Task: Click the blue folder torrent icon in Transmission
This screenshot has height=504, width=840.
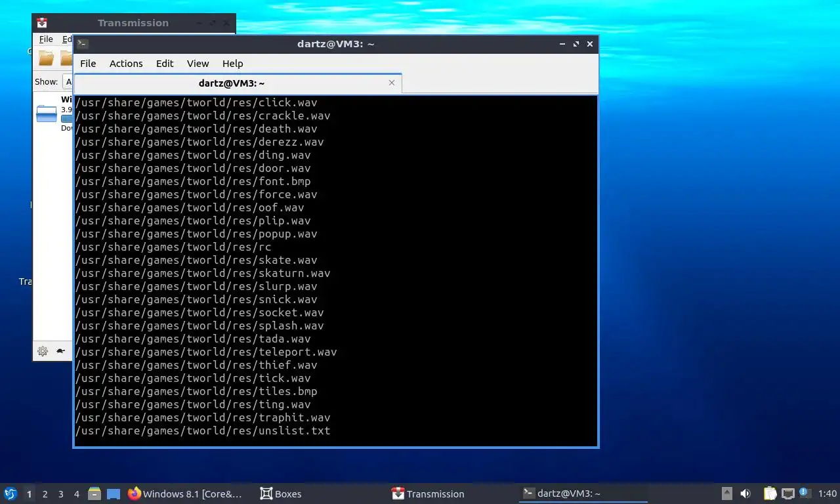Action: pyautogui.click(x=47, y=114)
